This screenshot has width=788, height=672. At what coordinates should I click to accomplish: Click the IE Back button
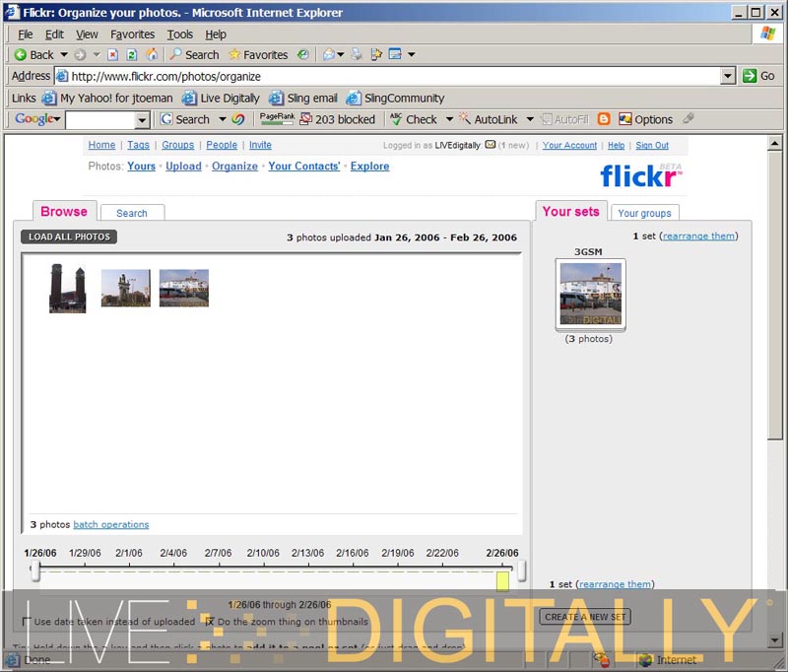click(33, 55)
